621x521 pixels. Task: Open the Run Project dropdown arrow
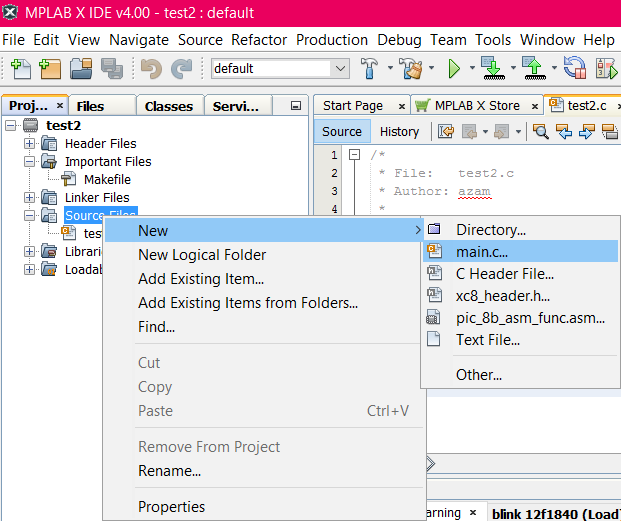pos(472,68)
